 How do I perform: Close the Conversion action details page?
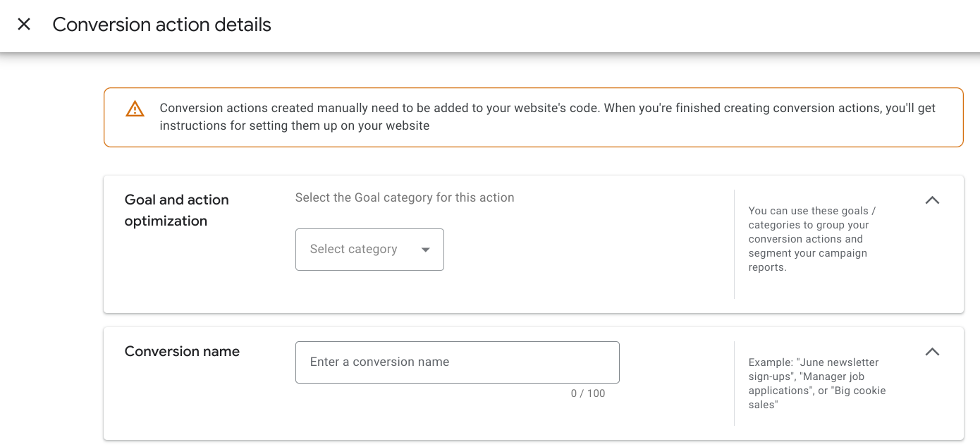click(24, 25)
